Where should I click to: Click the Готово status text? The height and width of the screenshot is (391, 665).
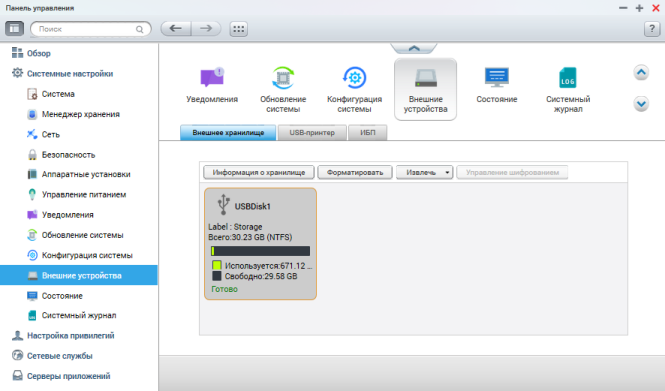(x=224, y=289)
